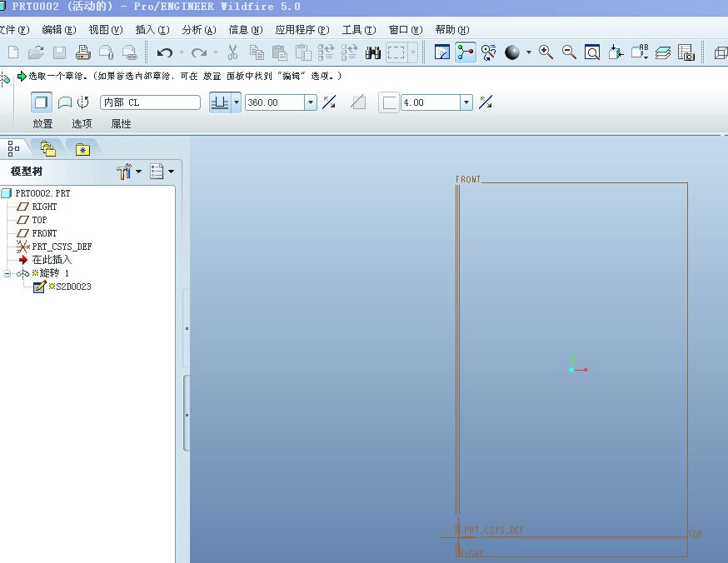Open the shading mode dropdown arrow

[529, 52]
